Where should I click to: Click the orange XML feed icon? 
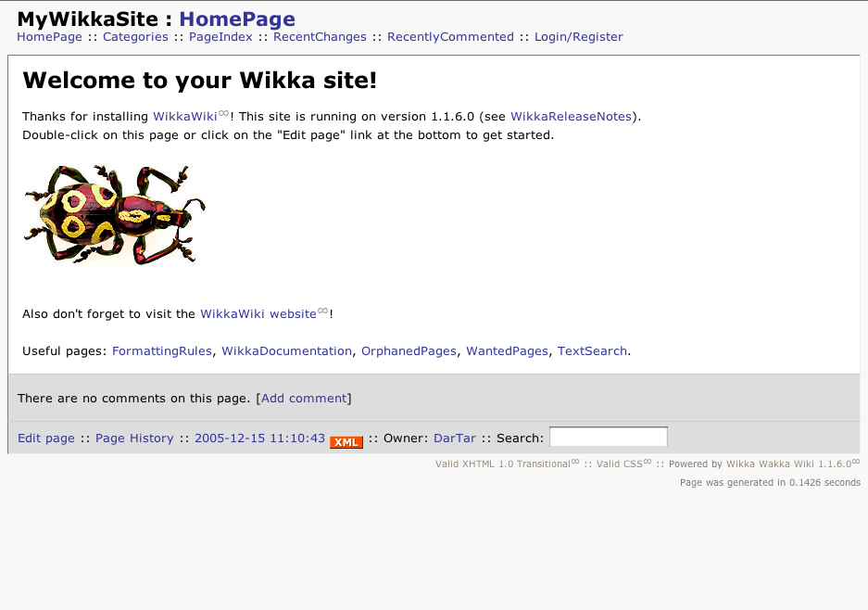(346, 442)
